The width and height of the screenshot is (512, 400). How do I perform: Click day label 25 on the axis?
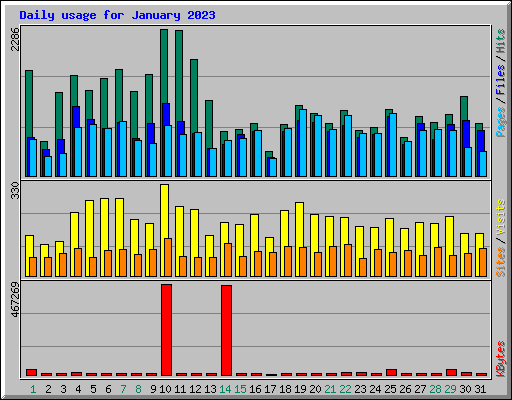coord(390,389)
